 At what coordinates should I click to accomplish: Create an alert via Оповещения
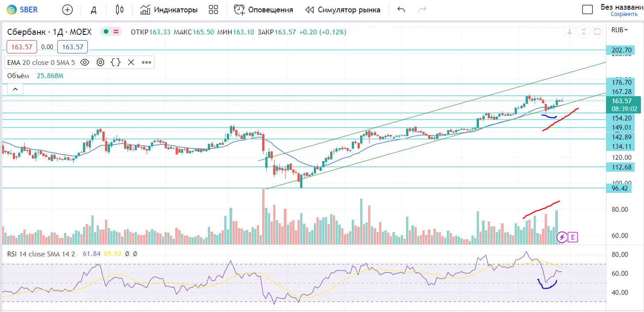tap(264, 10)
